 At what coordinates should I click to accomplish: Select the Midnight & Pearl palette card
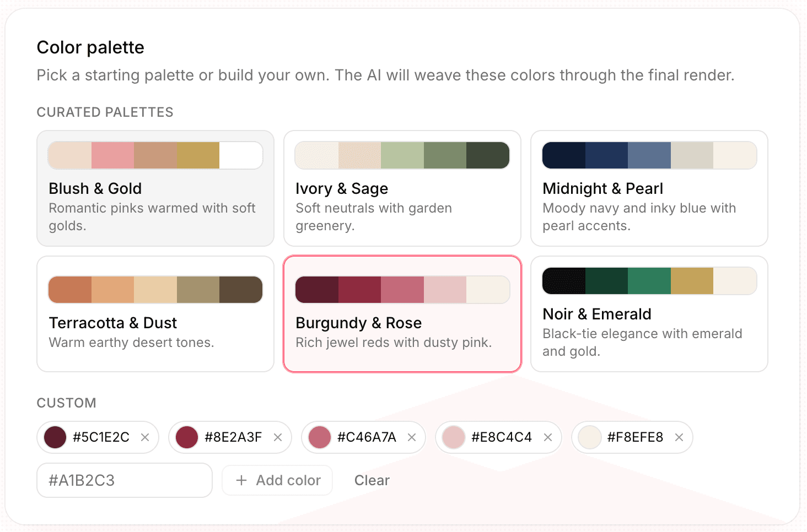(649, 188)
